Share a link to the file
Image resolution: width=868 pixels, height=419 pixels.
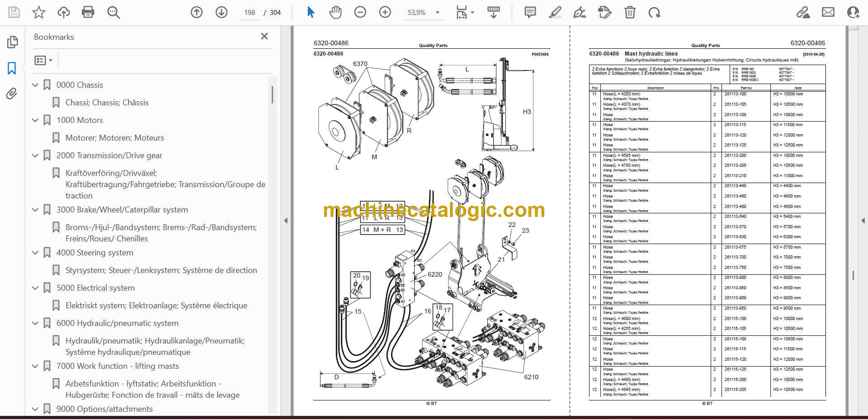coord(803,12)
